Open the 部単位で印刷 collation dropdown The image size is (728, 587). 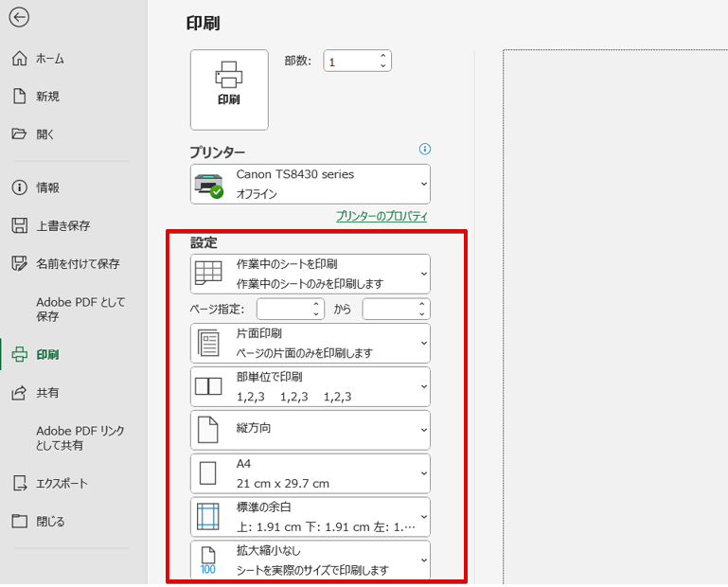[x=311, y=387]
